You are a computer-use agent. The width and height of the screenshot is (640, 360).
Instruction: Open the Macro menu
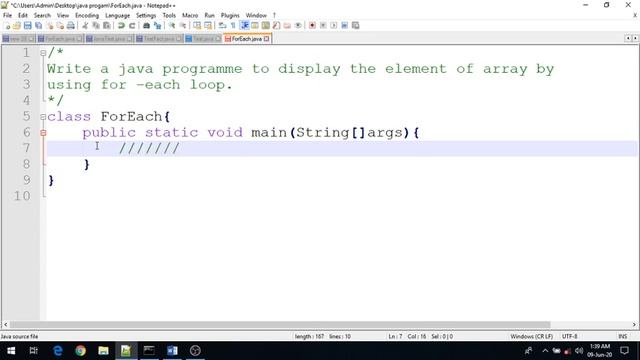190,16
